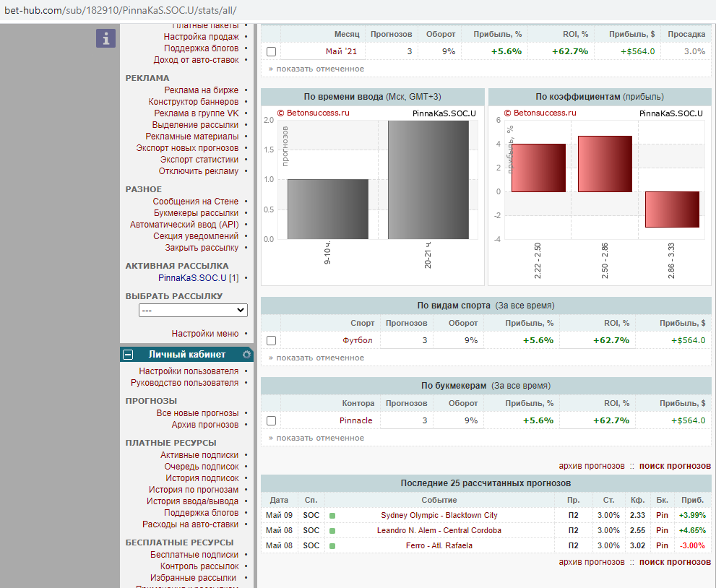Viewport: 716px width, 588px height.
Task: Tick the checkbox for Pinnacle row
Action: tap(271, 420)
